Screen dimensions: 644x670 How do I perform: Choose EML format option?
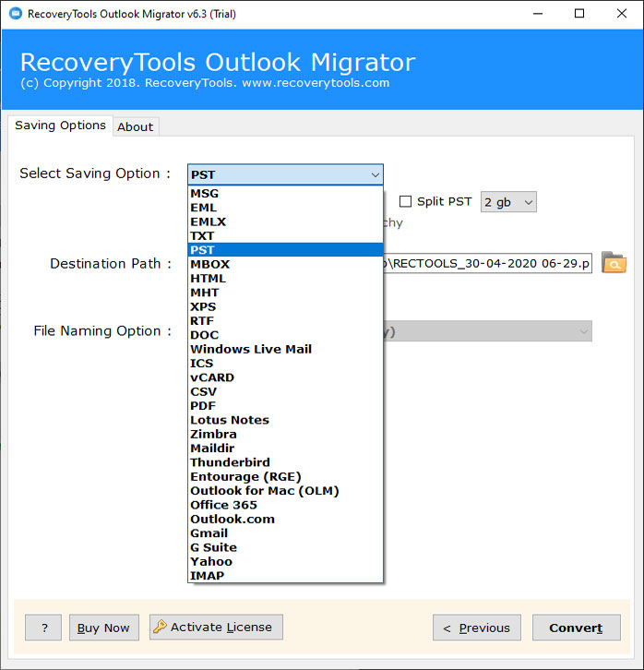285,208
